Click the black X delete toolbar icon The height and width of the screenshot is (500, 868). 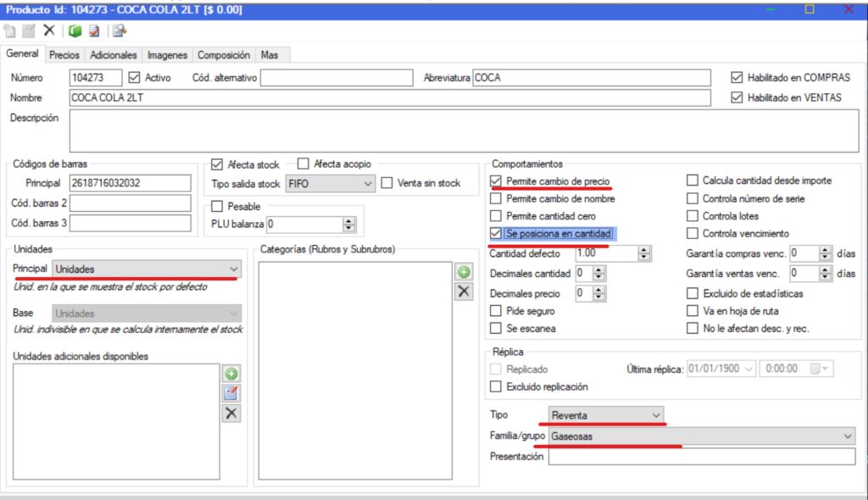tap(49, 31)
